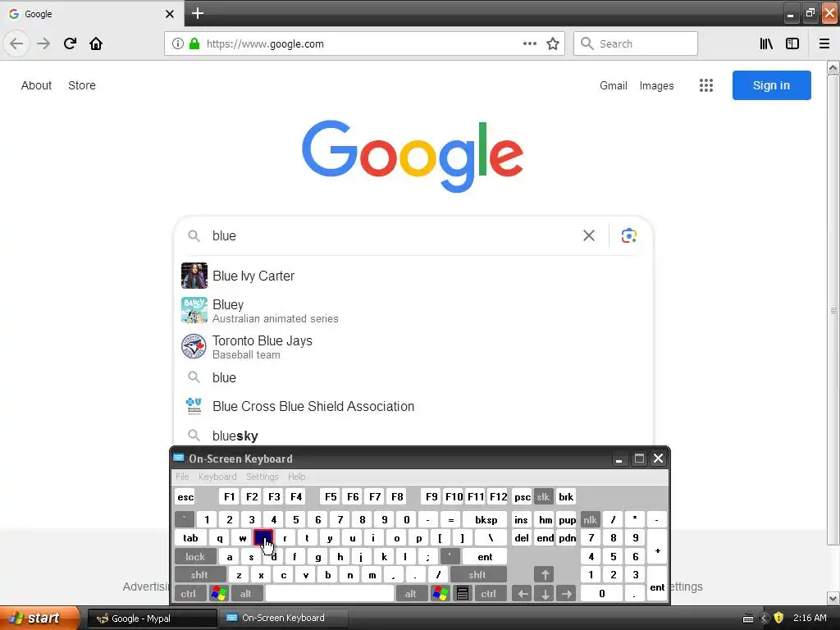840x630 pixels.
Task: Close the Google tab
Action: (170, 14)
